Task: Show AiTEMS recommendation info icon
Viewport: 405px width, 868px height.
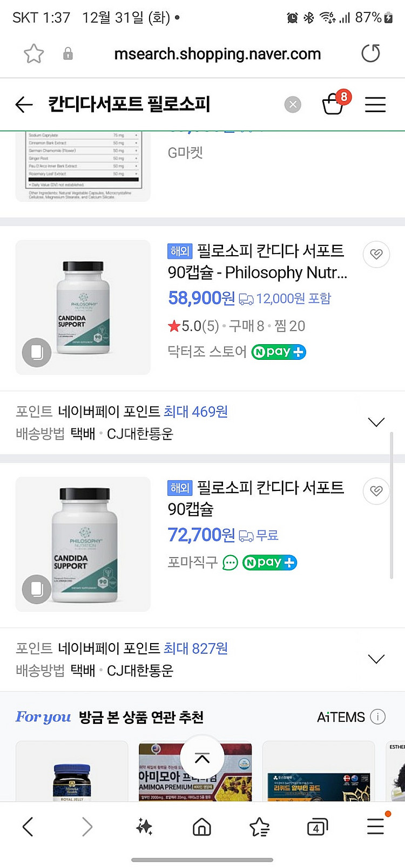Action: pyautogui.click(x=378, y=717)
